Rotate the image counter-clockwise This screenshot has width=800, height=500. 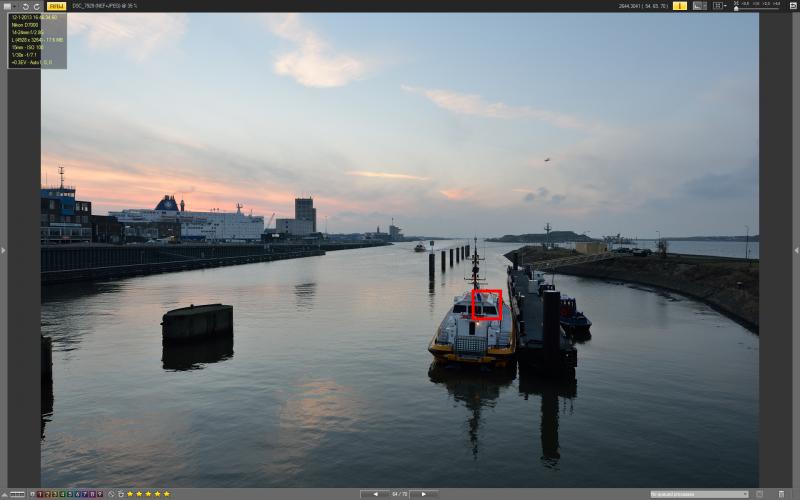point(26,6)
